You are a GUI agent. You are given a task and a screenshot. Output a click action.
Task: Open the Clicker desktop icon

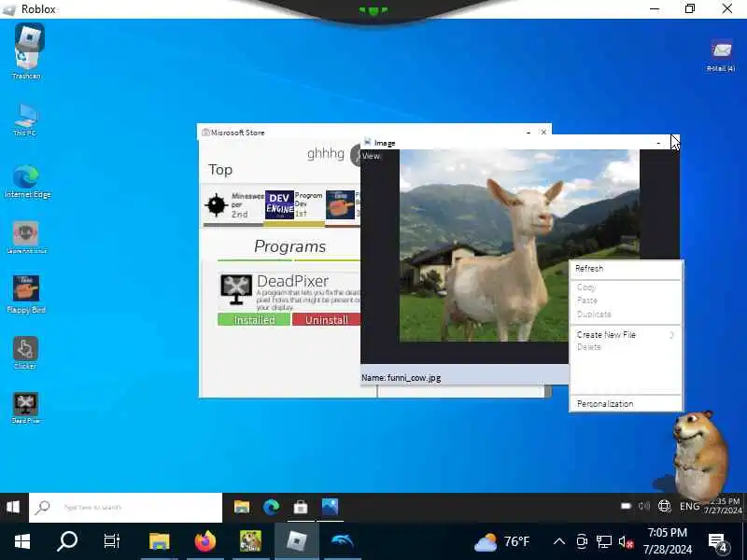pyautogui.click(x=26, y=353)
